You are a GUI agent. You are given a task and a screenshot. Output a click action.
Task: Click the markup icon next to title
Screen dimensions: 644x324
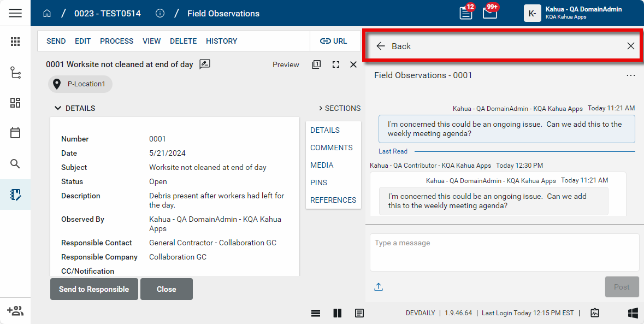pyautogui.click(x=205, y=64)
